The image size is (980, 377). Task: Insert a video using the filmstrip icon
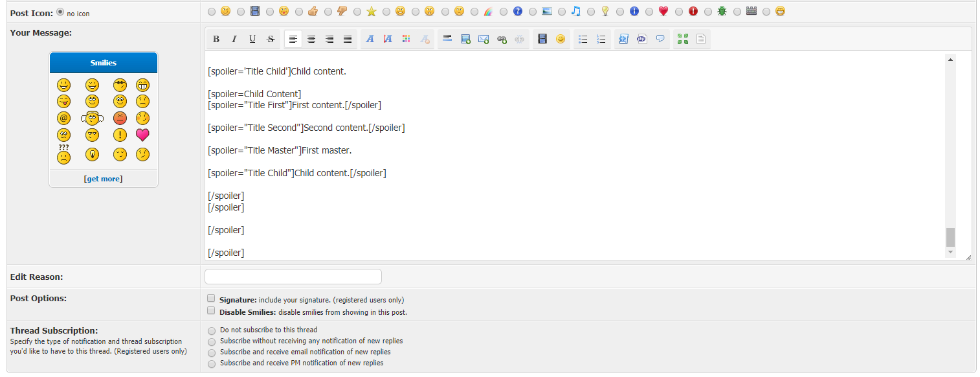tap(542, 40)
